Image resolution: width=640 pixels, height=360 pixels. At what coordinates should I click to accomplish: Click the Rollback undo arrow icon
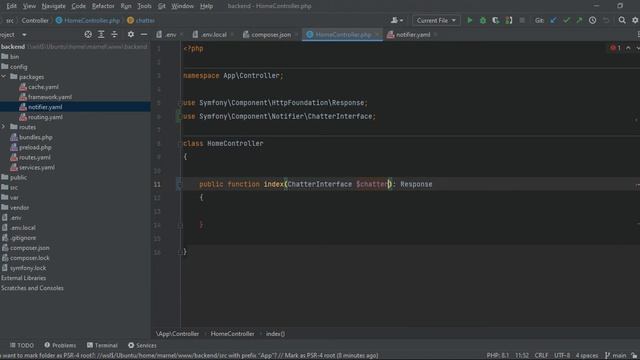pos(606,20)
